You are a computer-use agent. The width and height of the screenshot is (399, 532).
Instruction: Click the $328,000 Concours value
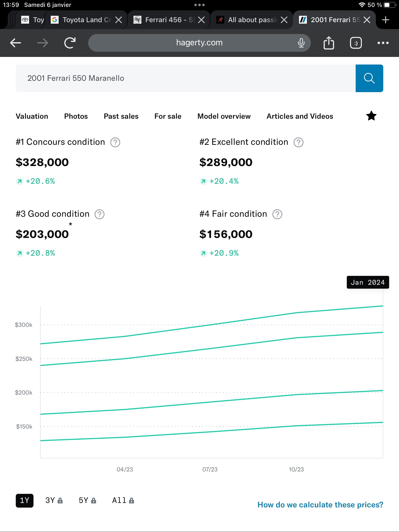(42, 162)
